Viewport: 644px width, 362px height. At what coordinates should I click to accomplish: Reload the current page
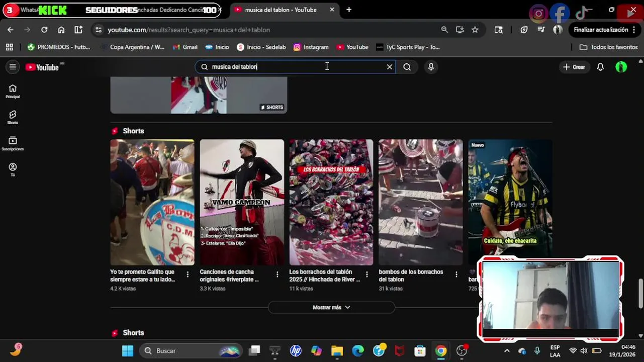coord(44,30)
